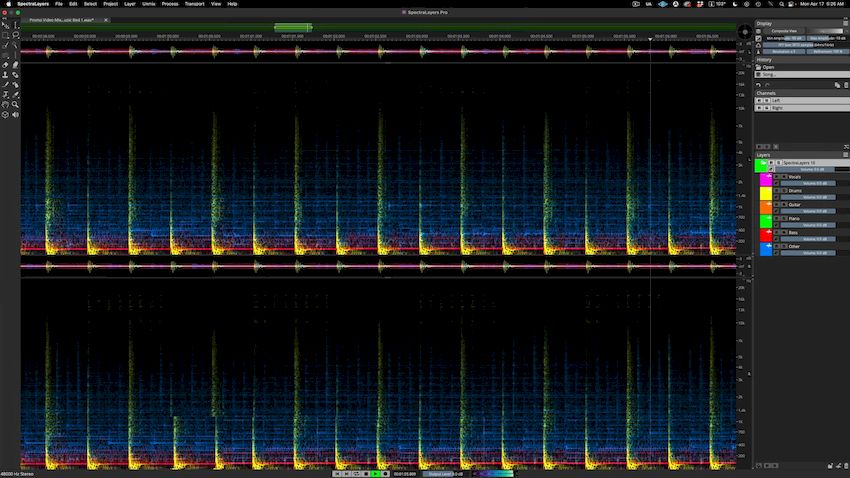
Task: Select the brush selection tool
Action: pyautogui.click(x=5, y=46)
